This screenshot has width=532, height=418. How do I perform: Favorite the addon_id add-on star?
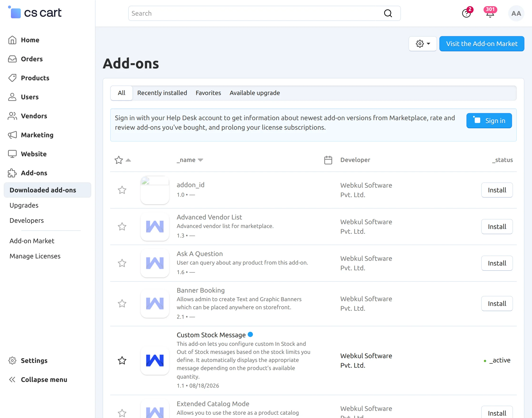[x=122, y=190]
